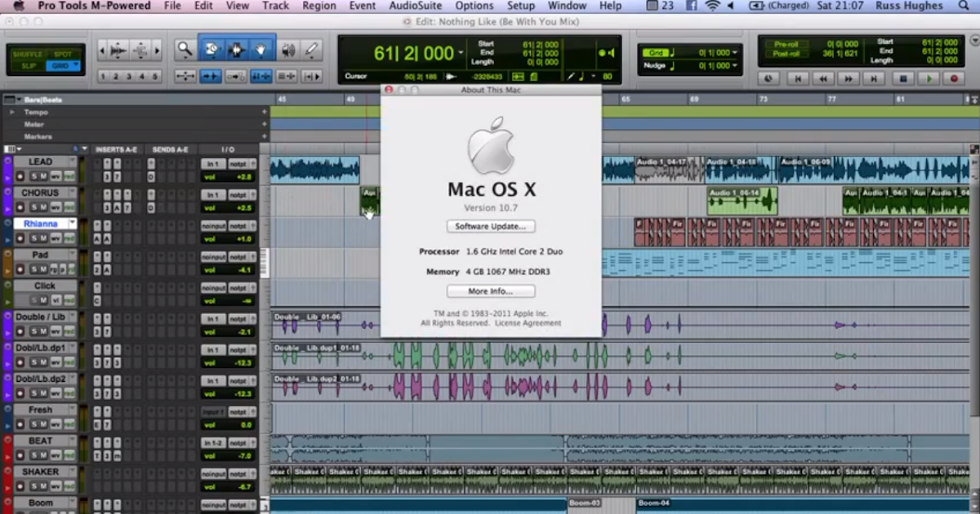
Task: Open the AudioSuite menu
Action: tap(416, 6)
